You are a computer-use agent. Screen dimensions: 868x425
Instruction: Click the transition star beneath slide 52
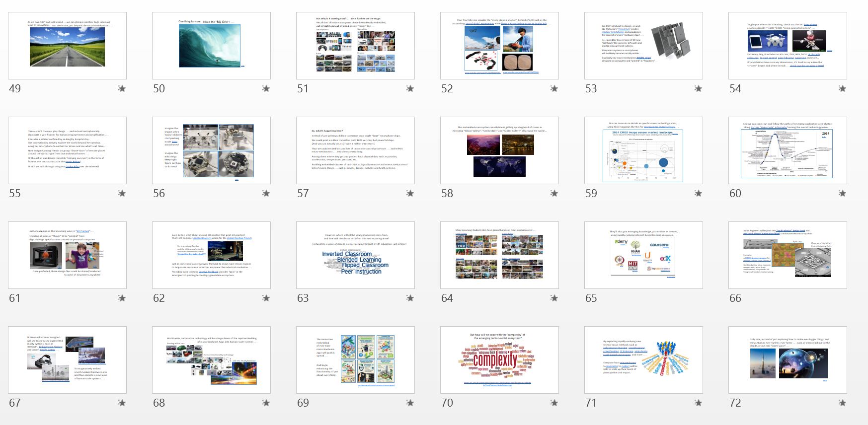coord(554,89)
